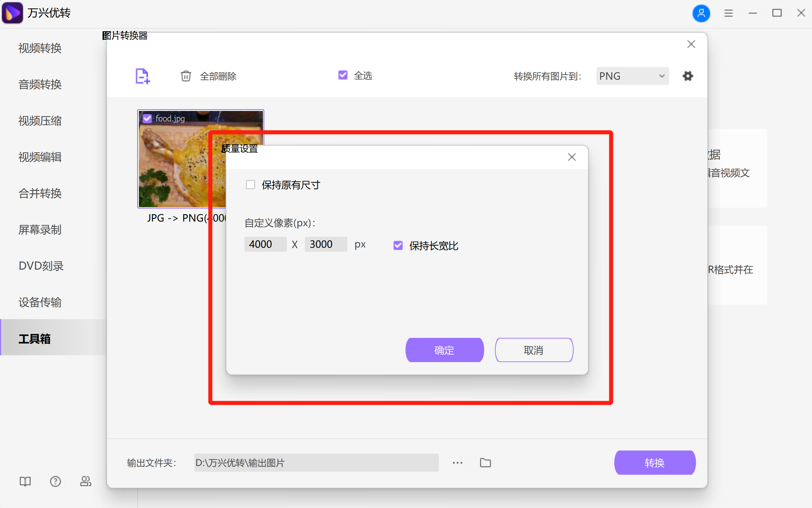Click the add file icon in image converter
The width and height of the screenshot is (812, 508).
(142, 76)
